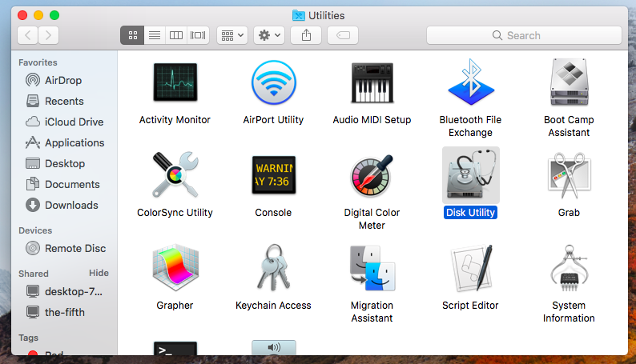Click the Audio MIDI Setup label
Image resolution: width=636 pixels, height=364 pixels.
tap(372, 120)
